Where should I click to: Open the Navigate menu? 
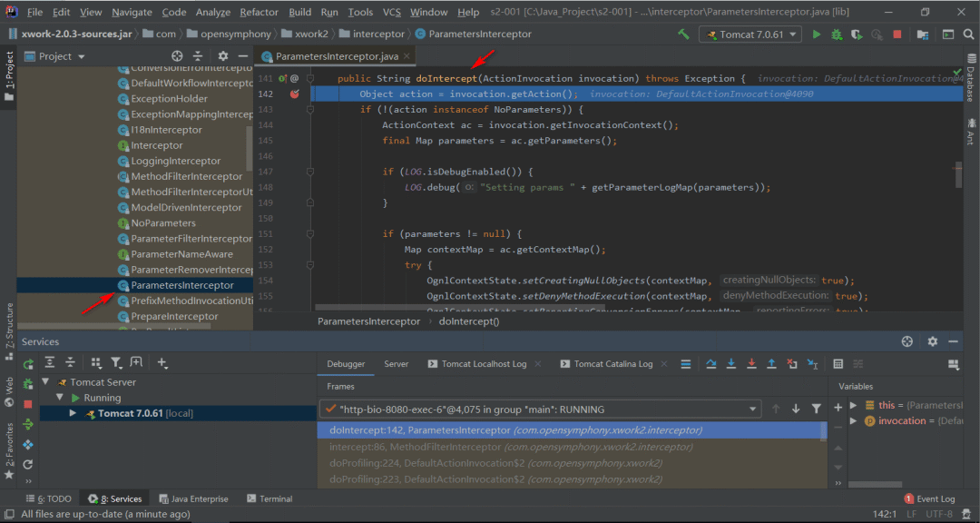coord(132,12)
